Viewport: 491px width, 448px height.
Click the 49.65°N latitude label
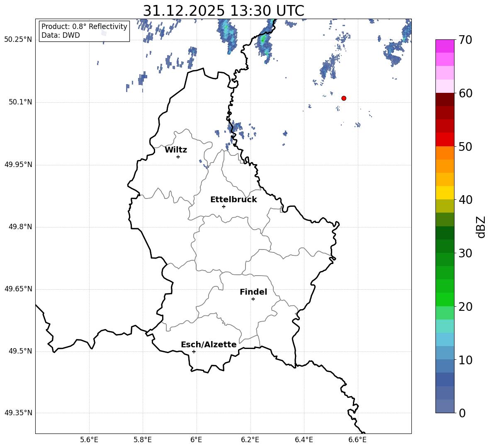point(18,289)
